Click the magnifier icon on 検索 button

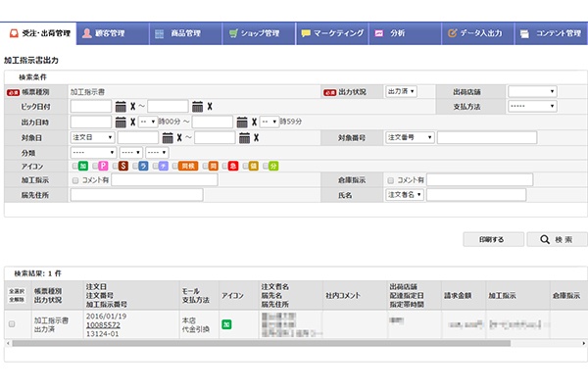pos(544,239)
